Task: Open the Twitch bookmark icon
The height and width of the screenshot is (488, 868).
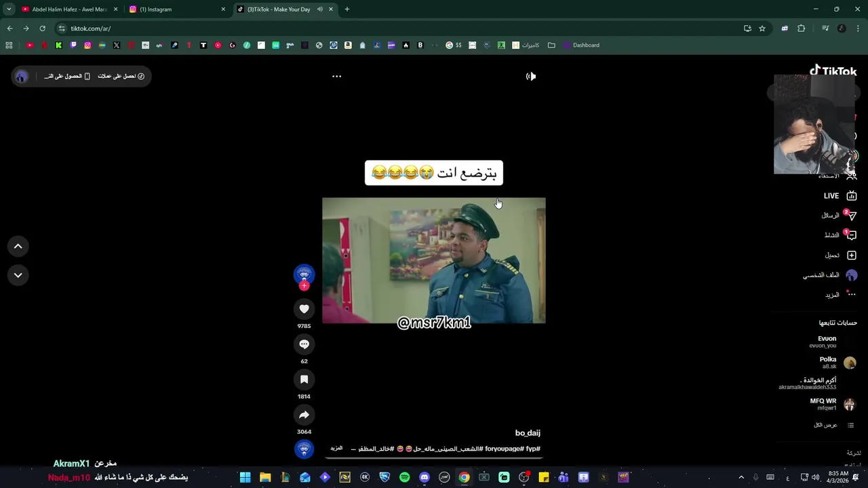Action: (73, 45)
